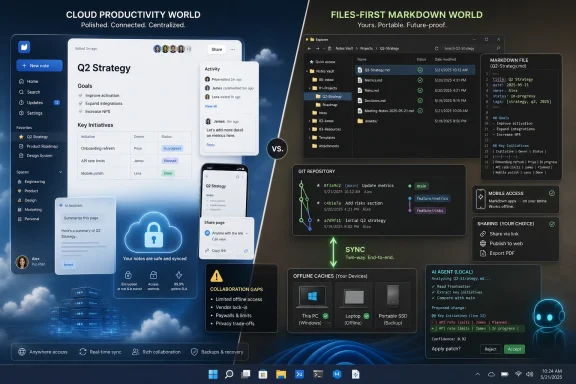Image resolution: width=576 pixels, height=384 pixels.
Task: Toggle the Improve activation goal checkbox
Action: click(x=80, y=95)
